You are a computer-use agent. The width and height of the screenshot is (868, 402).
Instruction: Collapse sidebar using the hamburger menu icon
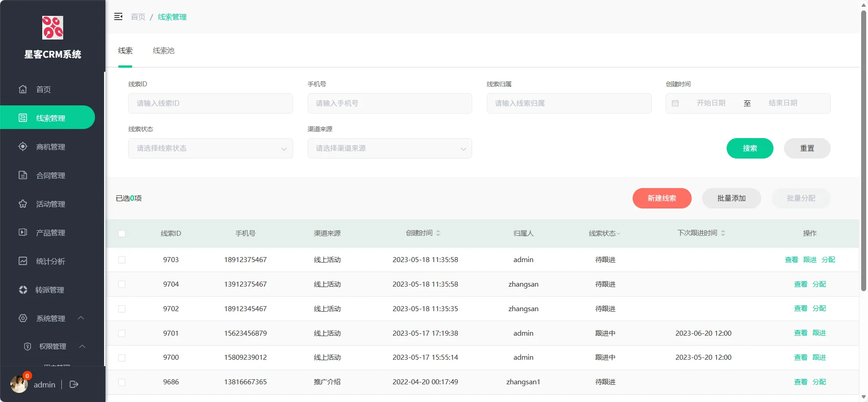coord(118,17)
